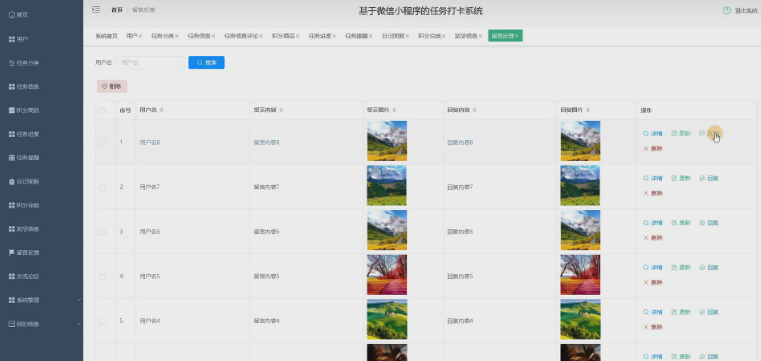Open 详情 for row 1 用户名8

click(653, 133)
